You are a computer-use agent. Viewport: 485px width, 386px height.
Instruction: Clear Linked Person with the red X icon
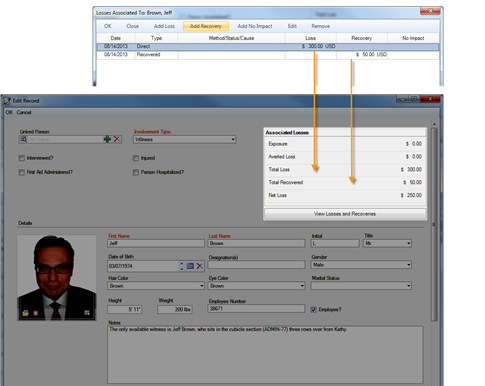point(117,139)
